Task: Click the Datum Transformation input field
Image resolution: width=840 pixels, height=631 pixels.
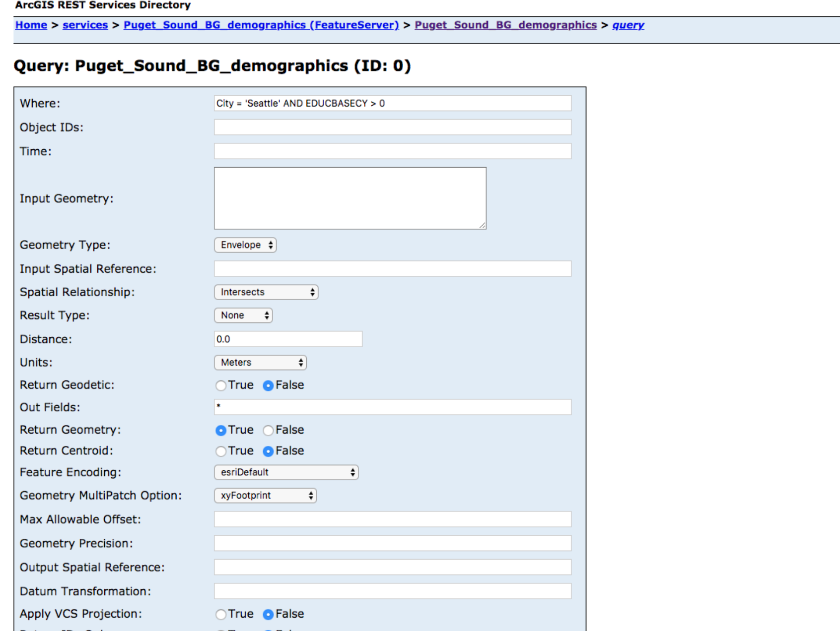Action: click(393, 591)
